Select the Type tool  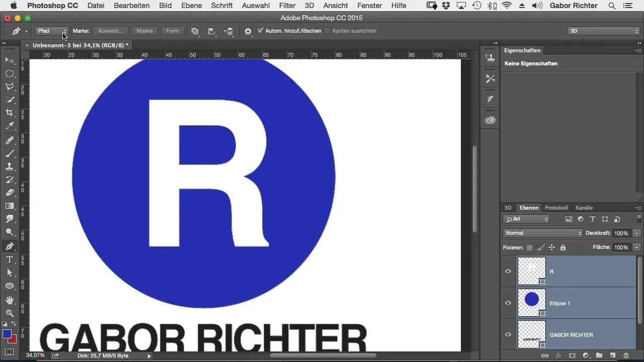point(10,259)
